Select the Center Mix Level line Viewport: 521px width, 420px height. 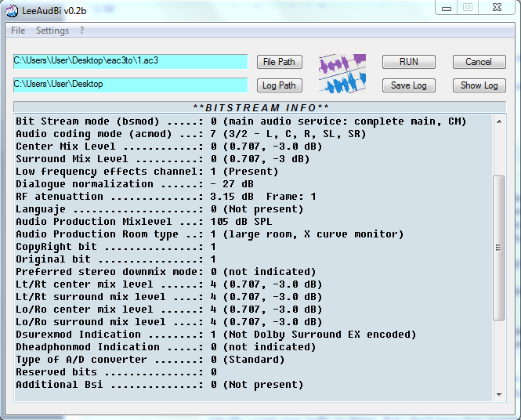tap(168, 147)
